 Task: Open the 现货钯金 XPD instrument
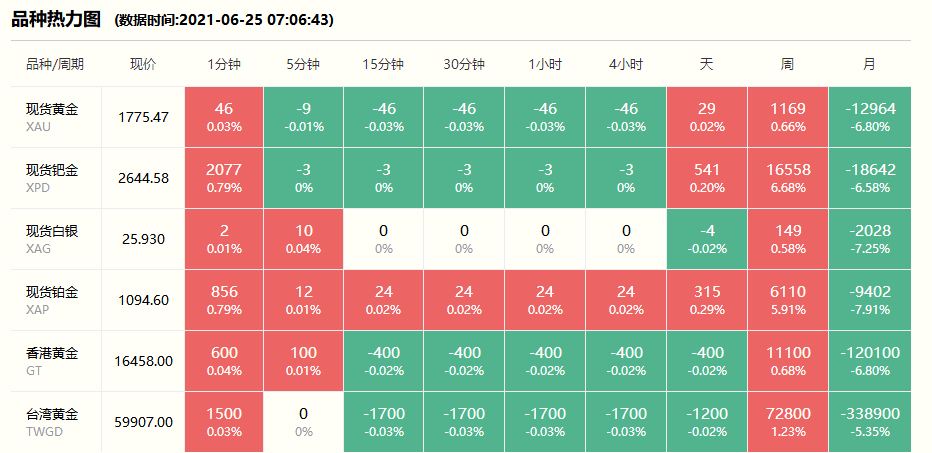coord(52,177)
